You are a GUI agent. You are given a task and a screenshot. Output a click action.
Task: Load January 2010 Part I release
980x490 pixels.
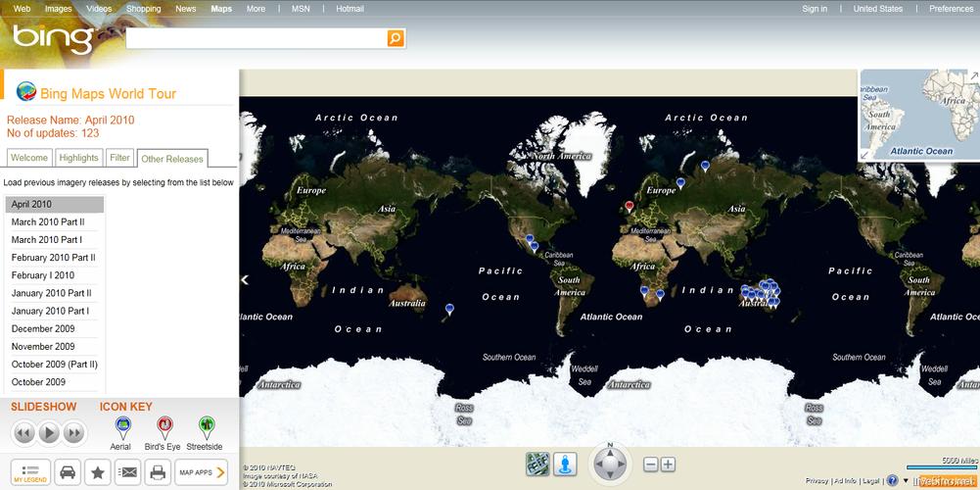pos(55,311)
